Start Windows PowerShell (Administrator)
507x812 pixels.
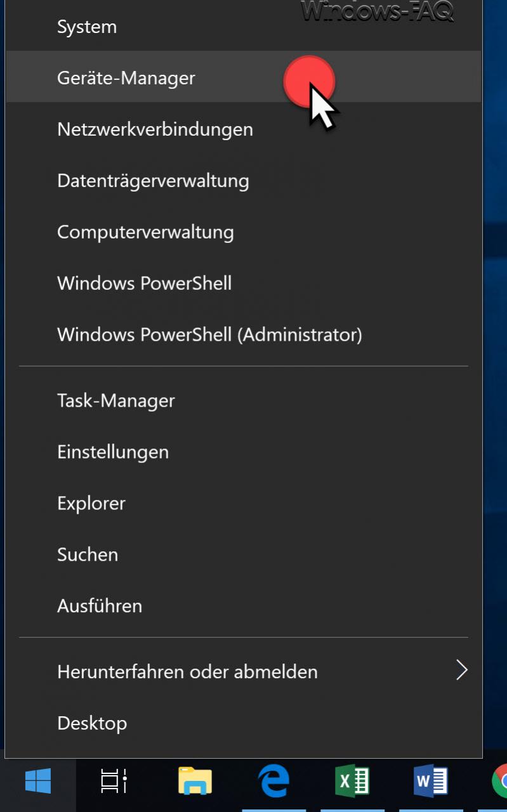[x=244, y=334]
